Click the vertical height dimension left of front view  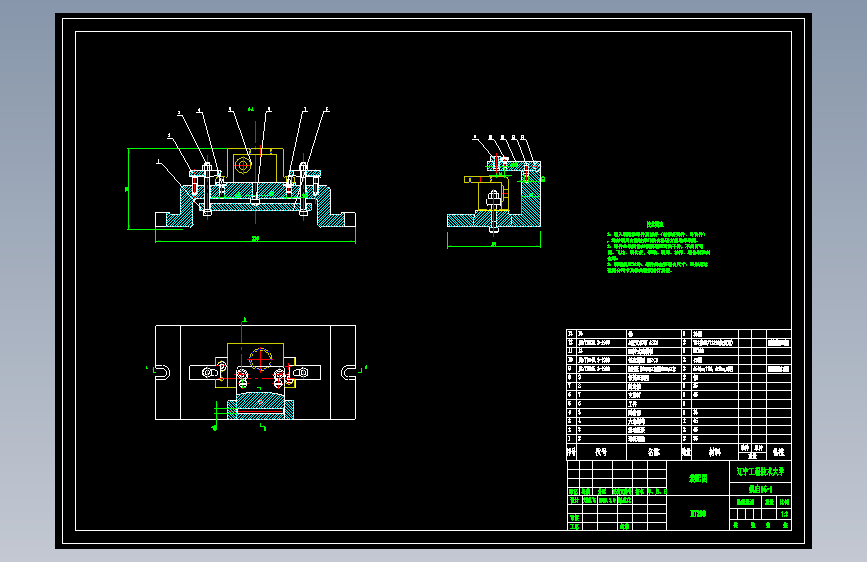(128, 189)
